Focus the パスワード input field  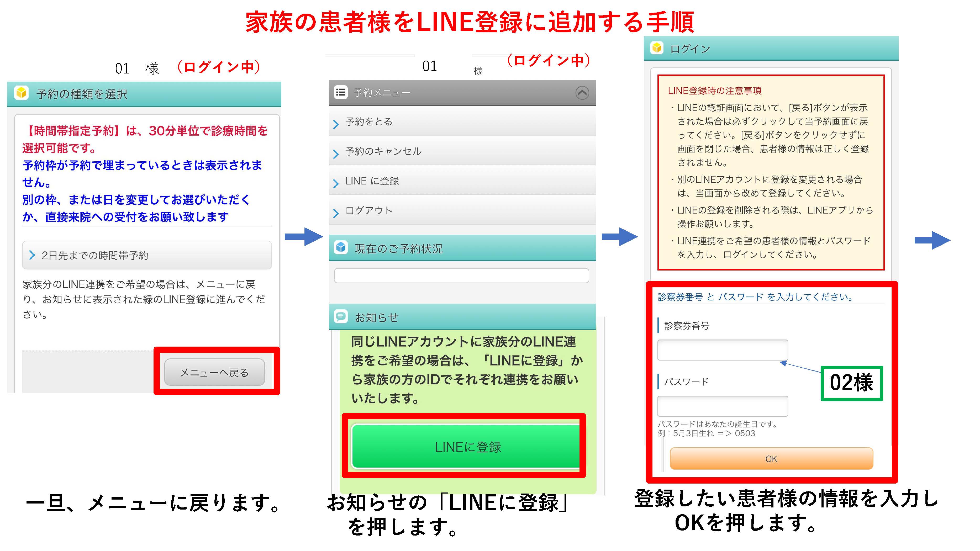tap(723, 406)
